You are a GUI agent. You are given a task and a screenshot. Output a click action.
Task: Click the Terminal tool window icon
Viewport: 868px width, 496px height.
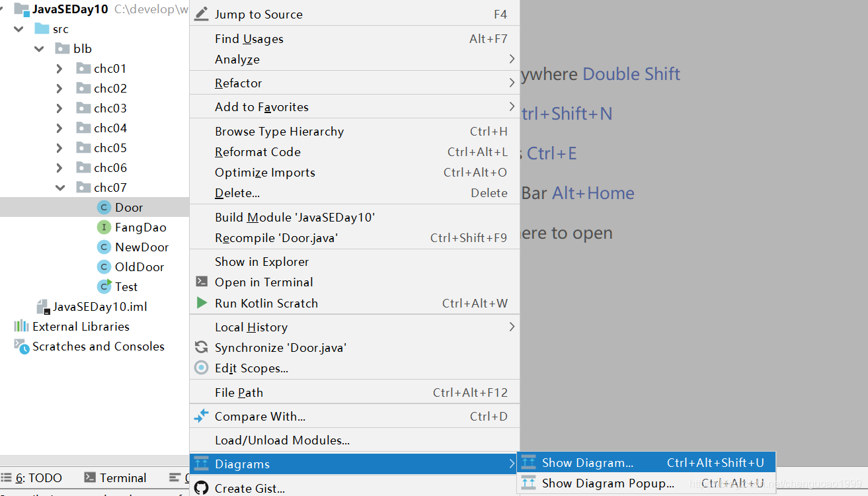point(90,477)
